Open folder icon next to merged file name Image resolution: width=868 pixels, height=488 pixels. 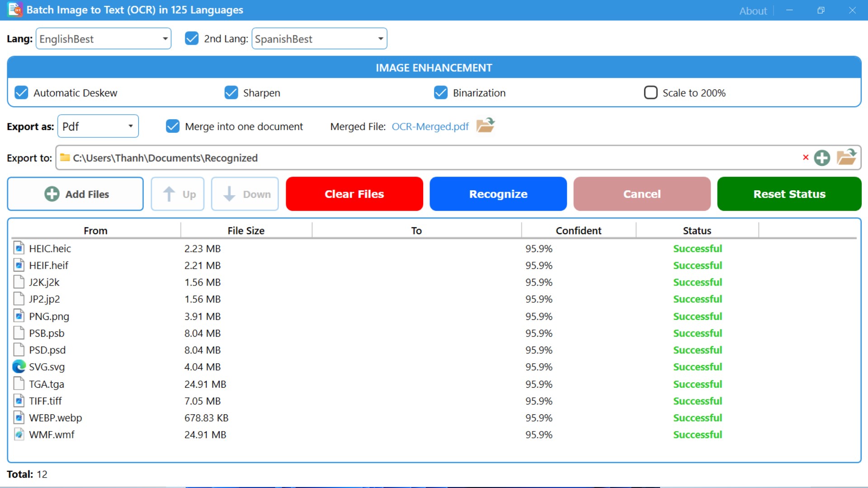tap(486, 125)
